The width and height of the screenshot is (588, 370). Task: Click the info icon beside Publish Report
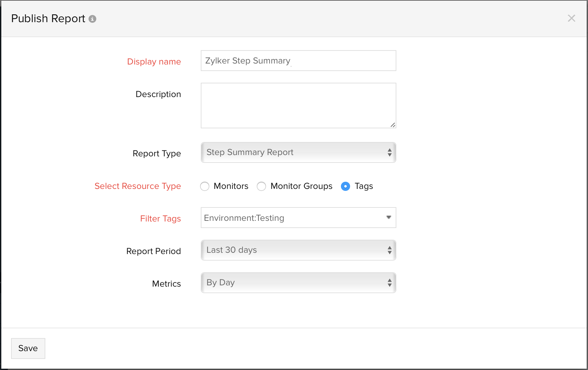tap(93, 19)
